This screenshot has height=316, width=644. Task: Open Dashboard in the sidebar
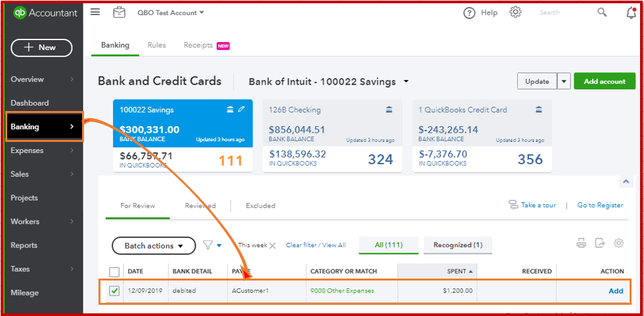click(30, 103)
